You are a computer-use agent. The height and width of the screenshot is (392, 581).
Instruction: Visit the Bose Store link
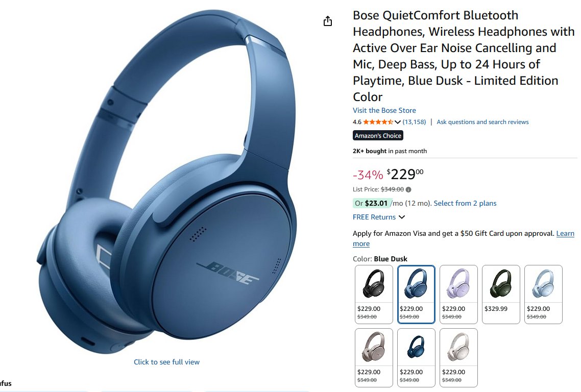tap(384, 110)
